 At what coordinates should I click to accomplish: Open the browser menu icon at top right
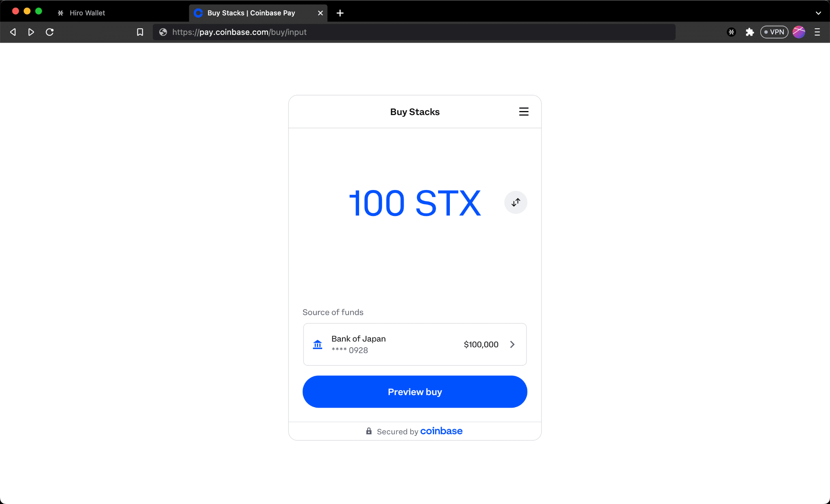point(817,32)
